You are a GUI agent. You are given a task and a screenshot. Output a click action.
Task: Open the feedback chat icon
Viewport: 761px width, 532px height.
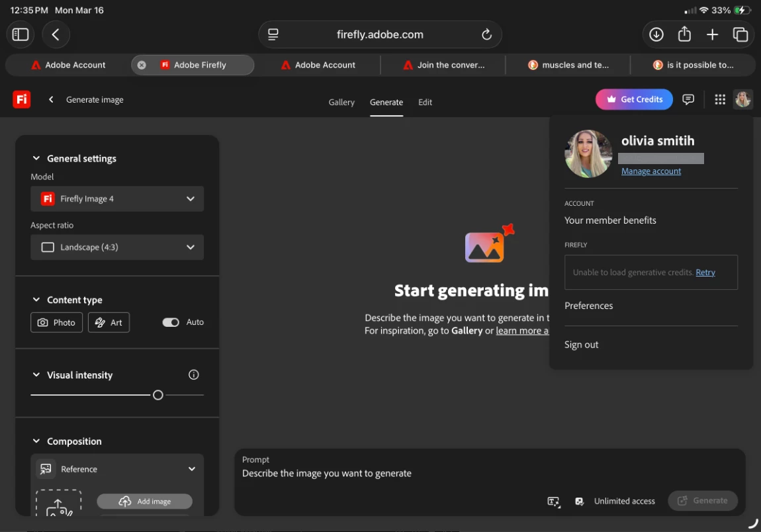point(688,99)
